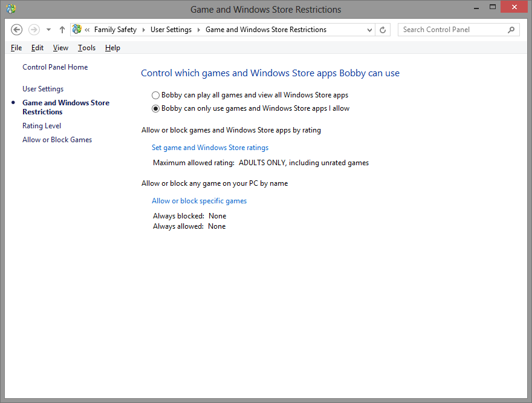Open the Tools menu
Screen dimensions: 532x403
86,48
